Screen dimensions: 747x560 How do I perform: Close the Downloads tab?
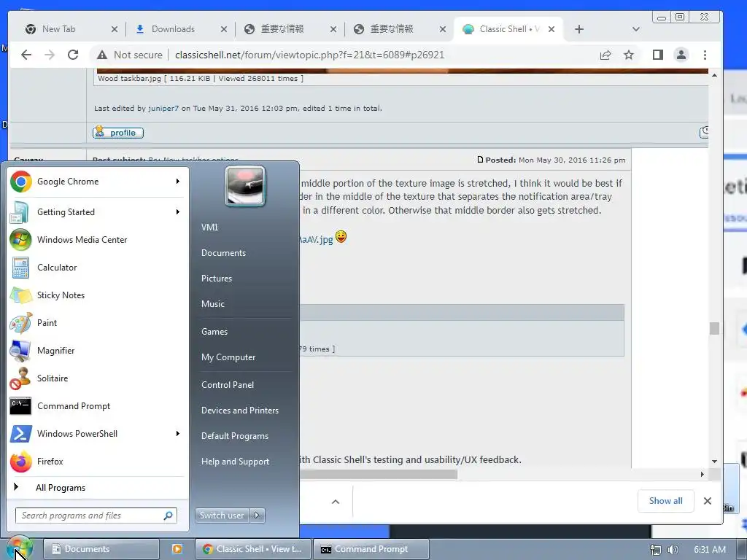(223, 29)
